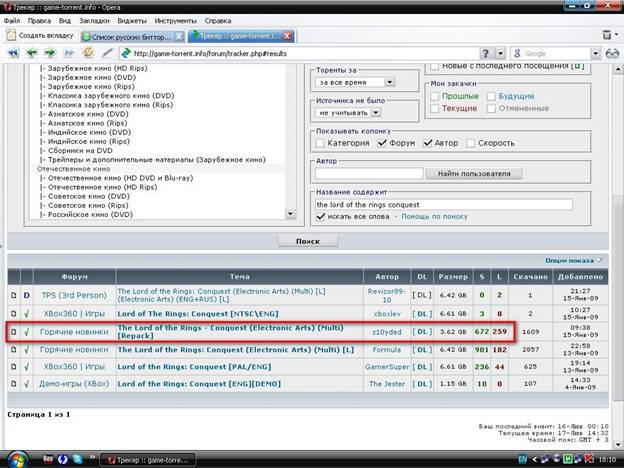This screenshot has width=624, height=468.
Task: Select Советское кино (DVD) in forum list
Action: [89, 196]
